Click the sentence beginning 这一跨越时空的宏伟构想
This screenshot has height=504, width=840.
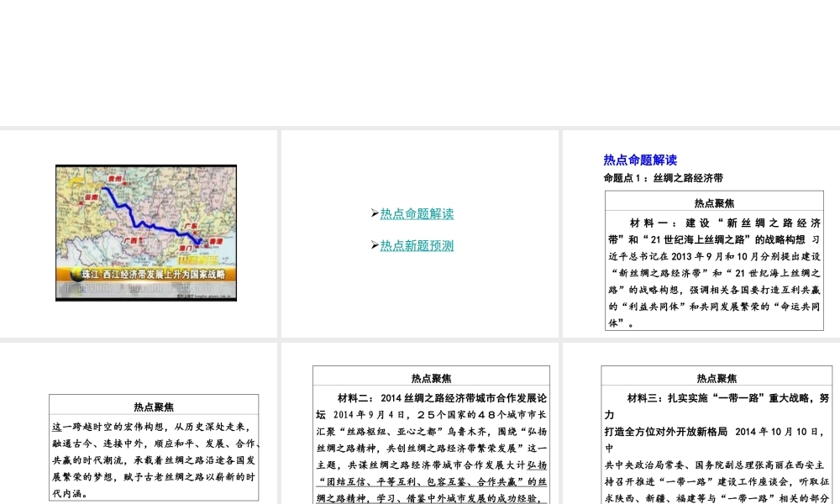(151, 427)
